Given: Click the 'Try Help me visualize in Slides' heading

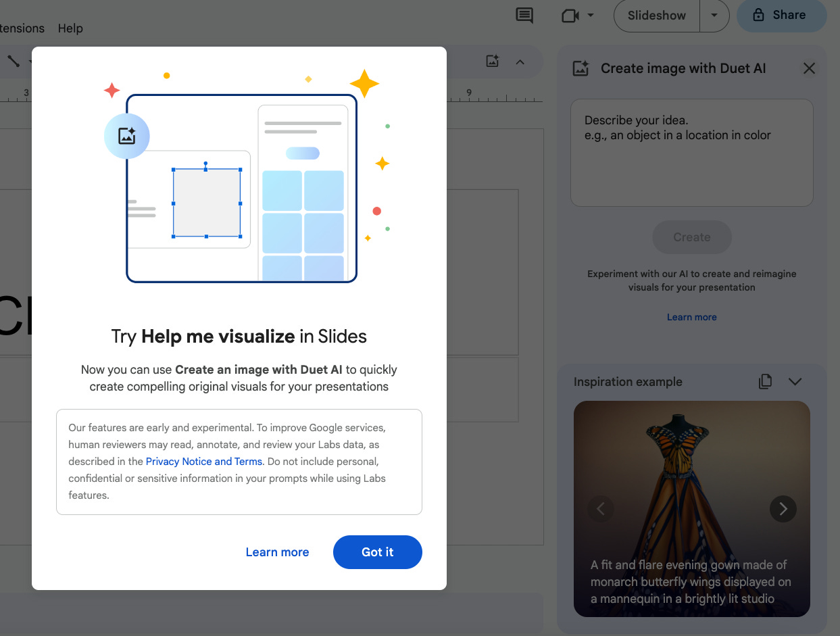Looking at the screenshot, I should point(239,337).
